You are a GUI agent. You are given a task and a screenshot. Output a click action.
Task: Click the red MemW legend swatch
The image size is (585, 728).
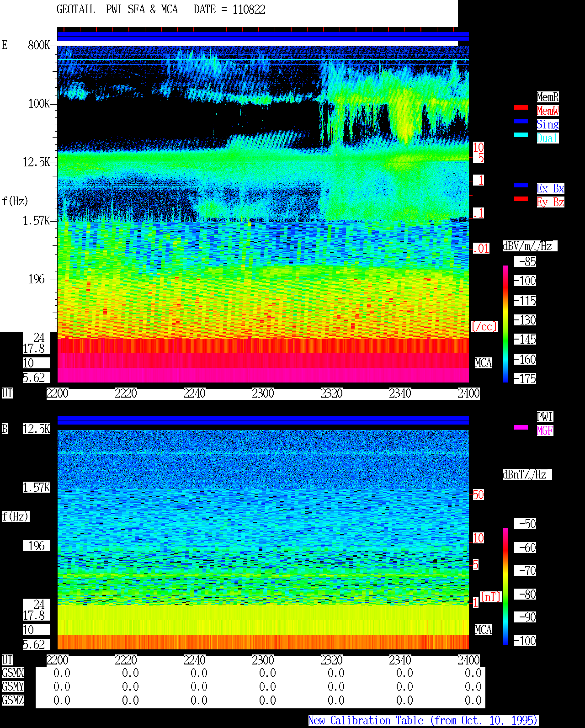click(521, 107)
